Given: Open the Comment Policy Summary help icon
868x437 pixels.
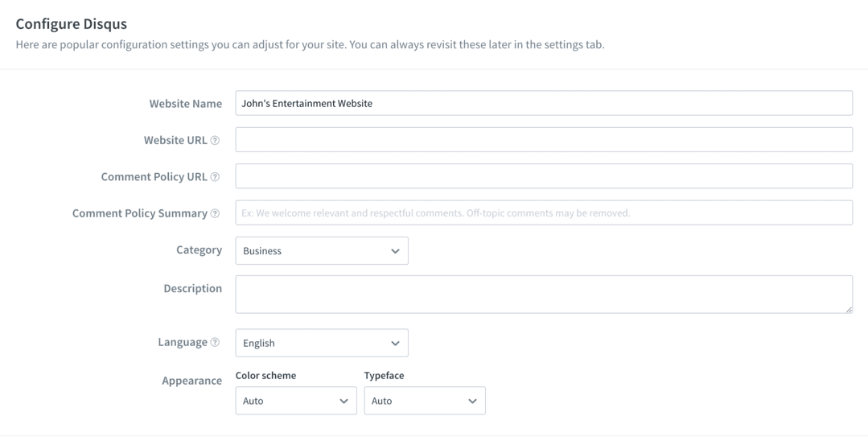Looking at the screenshot, I should pos(215,213).
